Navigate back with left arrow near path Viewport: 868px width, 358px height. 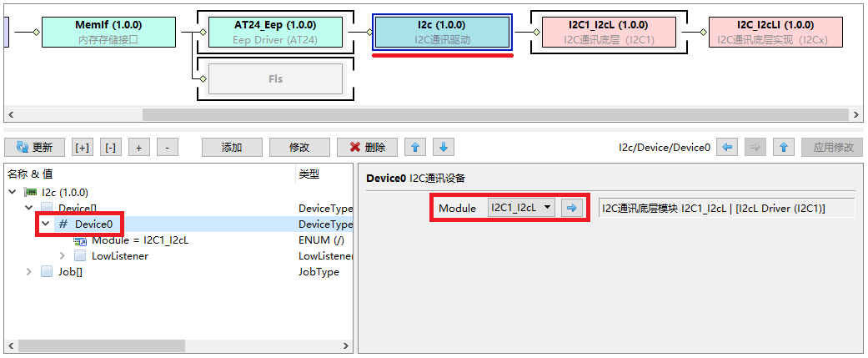click(x=728, y=148)
